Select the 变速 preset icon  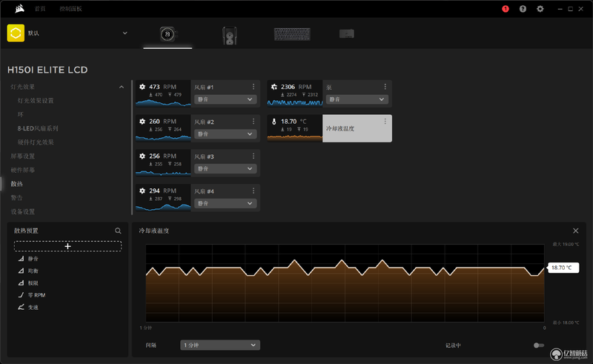click(21, 307)
